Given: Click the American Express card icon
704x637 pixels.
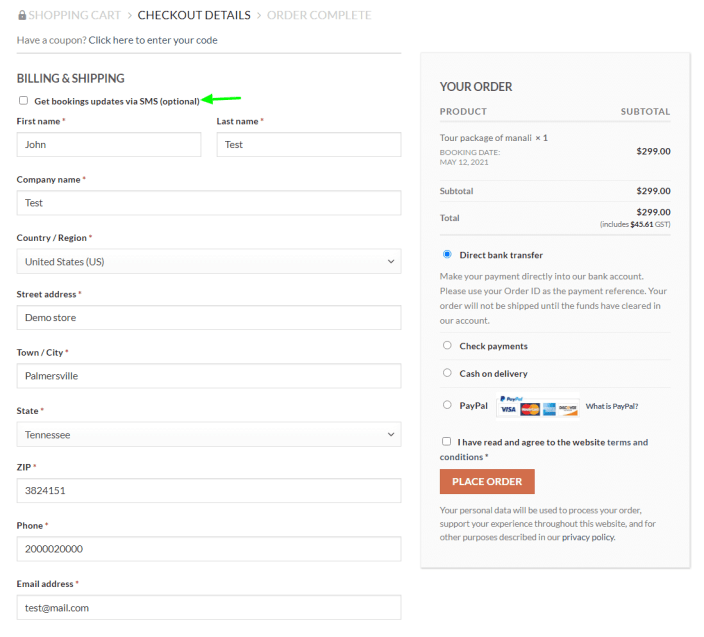Looking at the screenshot, I should click(x=549, y=409).
